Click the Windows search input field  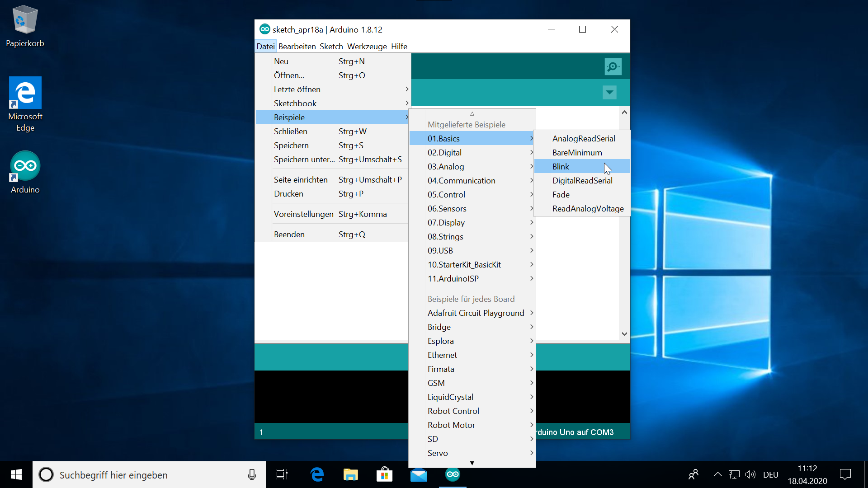point(149,474)
